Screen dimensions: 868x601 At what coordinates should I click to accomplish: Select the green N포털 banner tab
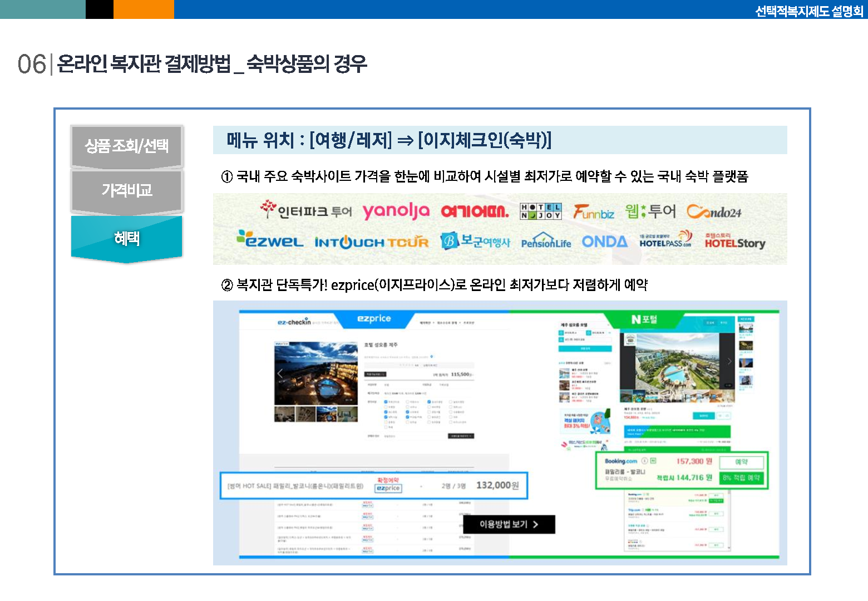(x=644, y=319)
